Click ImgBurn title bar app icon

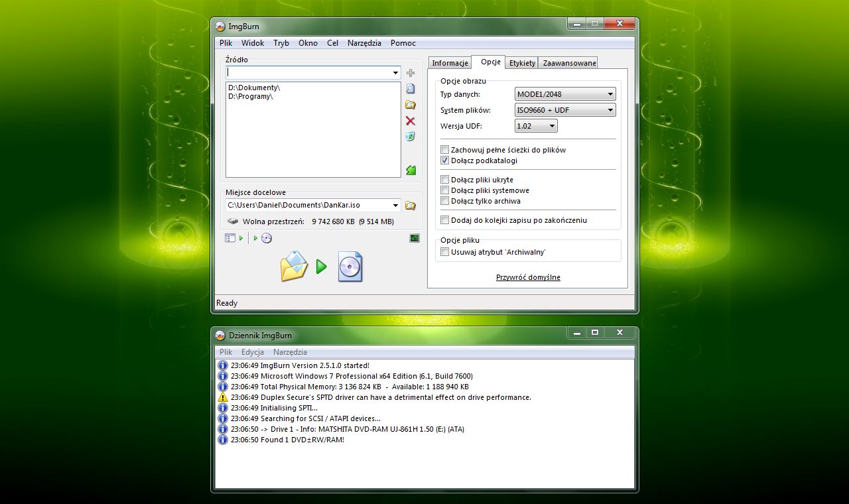point(220,27)
